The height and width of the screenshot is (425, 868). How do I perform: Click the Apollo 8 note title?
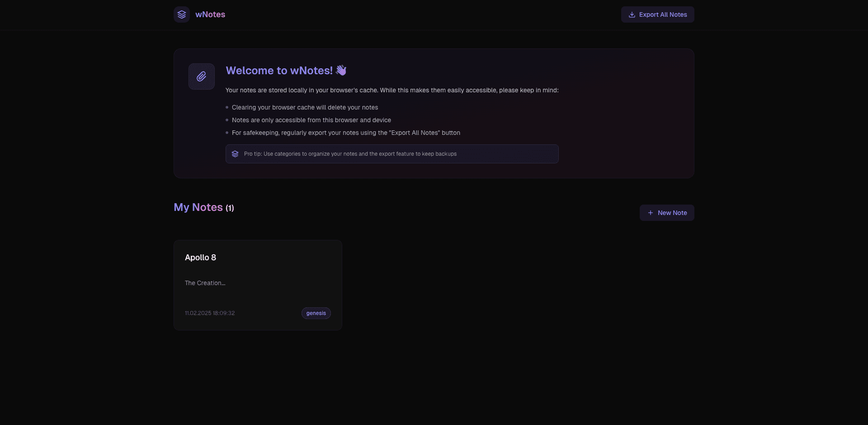coord(200,258)
